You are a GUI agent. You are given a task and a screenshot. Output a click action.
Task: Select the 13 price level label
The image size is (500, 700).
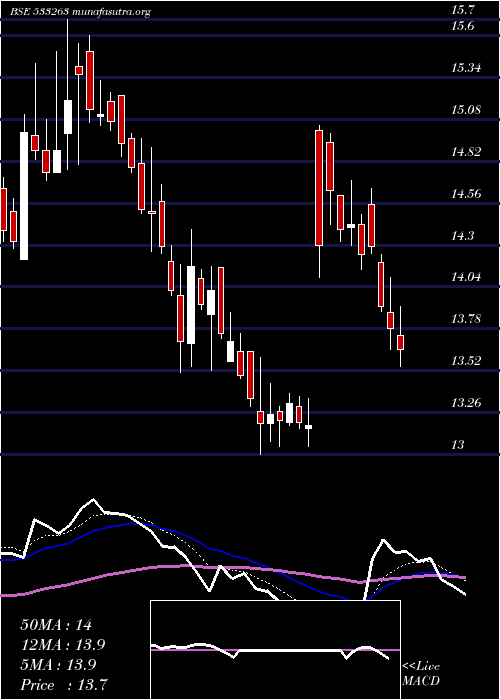458,445
